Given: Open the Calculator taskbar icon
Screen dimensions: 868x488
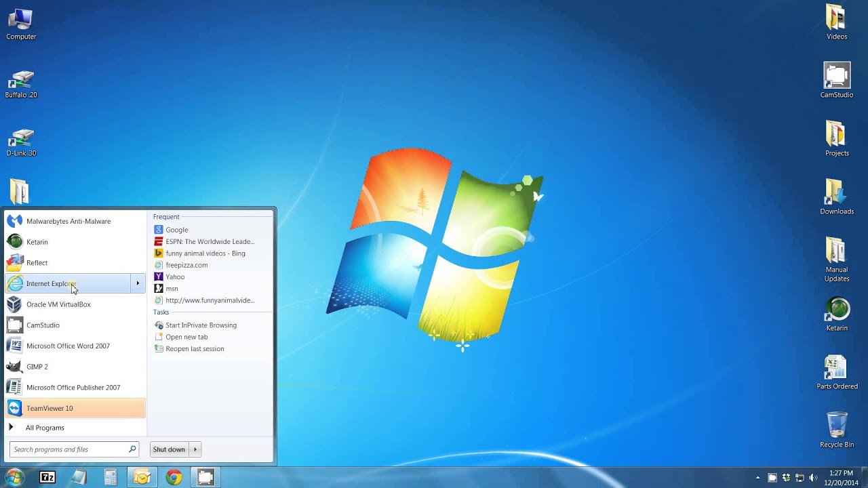Looking at the screenshot, I should (110, 478).
